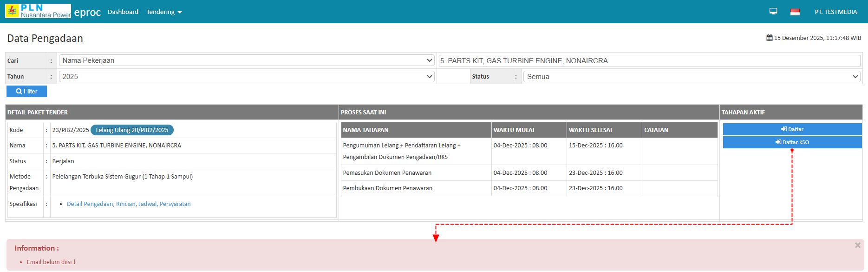Click the eproc brand text

click(87, 13)
